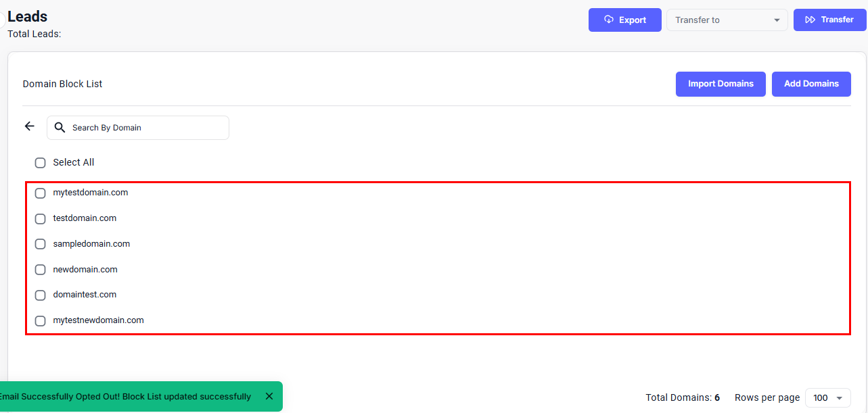Toggle the newdomain.com checkbox
This screenshot has width=868, height=413.
pyautogui.click(x=41, y=270)
